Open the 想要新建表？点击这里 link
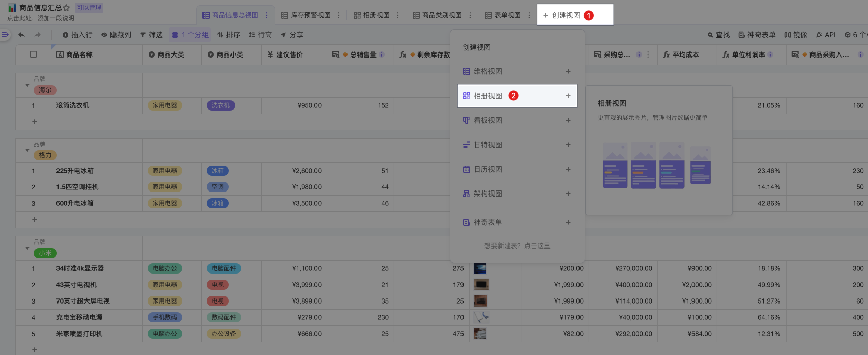 tap(517, 245)
